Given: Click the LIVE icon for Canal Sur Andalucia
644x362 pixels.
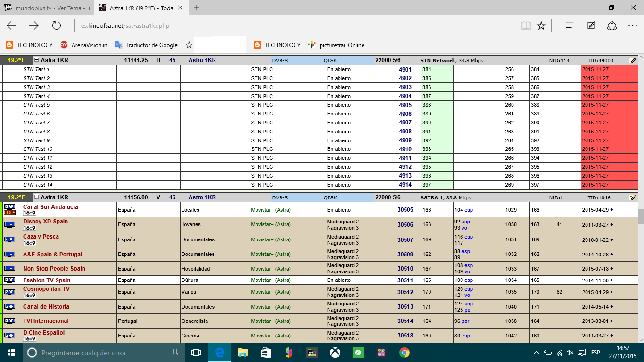Looking at the screenshot, I should click(9, 213).
